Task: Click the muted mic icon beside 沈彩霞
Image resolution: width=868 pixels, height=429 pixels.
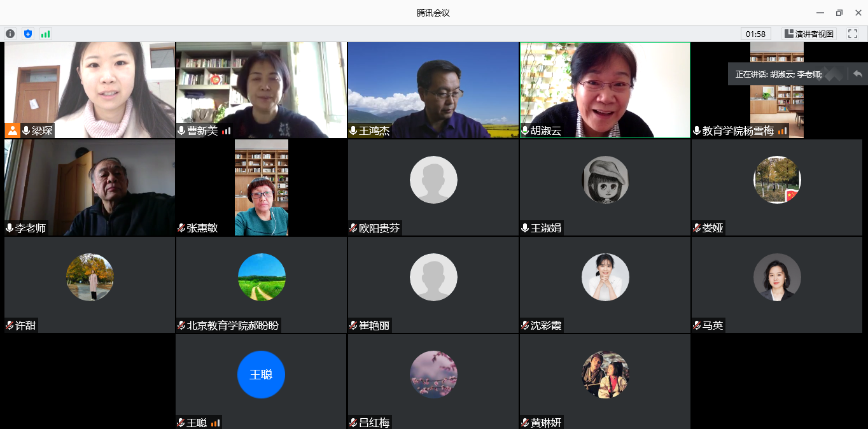Action: pyautogui.click(x=525, y=325)
